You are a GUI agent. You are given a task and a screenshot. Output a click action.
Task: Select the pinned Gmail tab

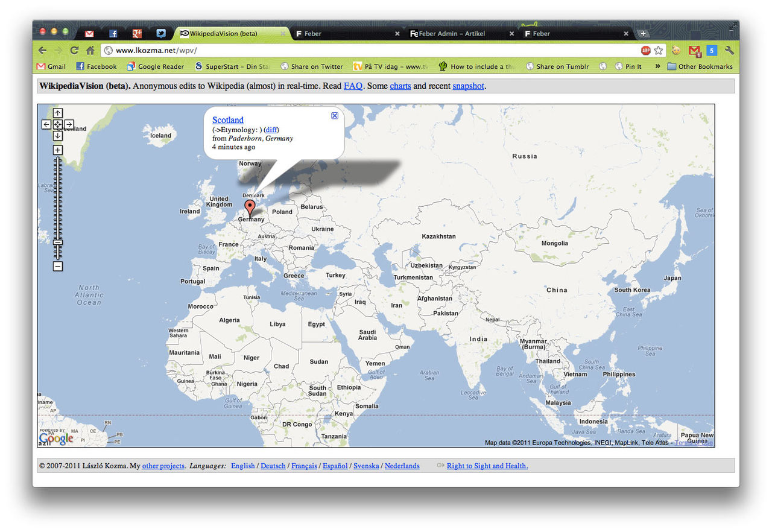coord(89,34)
